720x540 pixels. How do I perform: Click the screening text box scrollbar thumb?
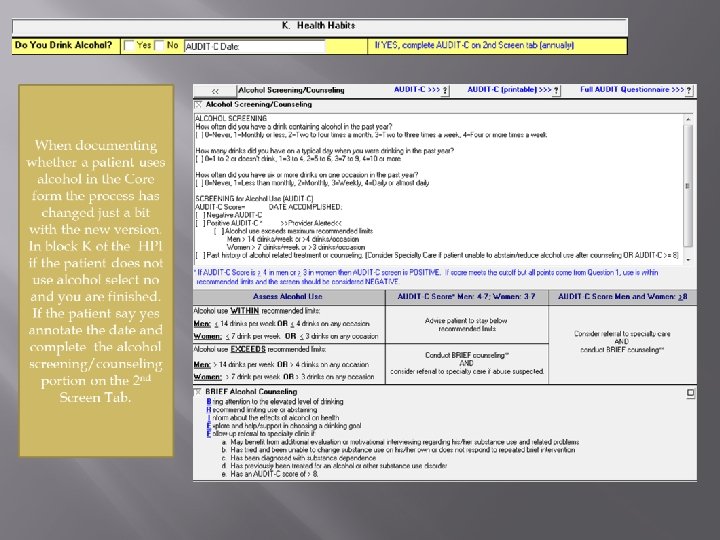coord(688,186)
